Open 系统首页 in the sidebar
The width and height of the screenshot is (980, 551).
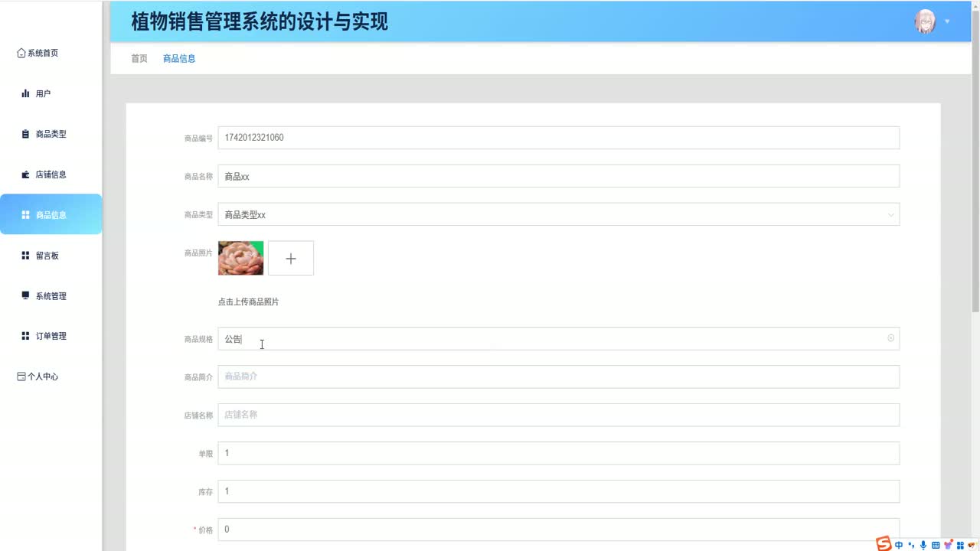(x=51, y=53)
